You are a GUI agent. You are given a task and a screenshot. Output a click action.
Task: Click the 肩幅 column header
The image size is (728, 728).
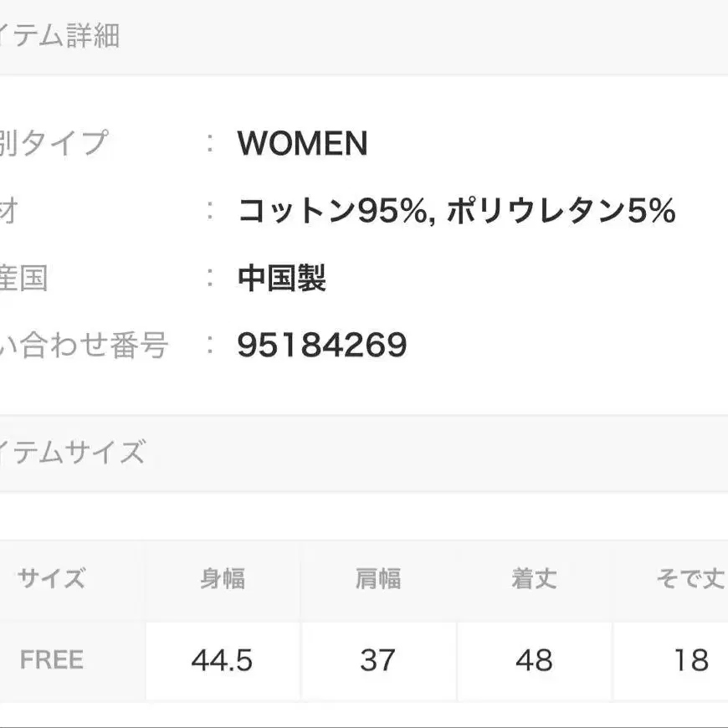[377, 578]
